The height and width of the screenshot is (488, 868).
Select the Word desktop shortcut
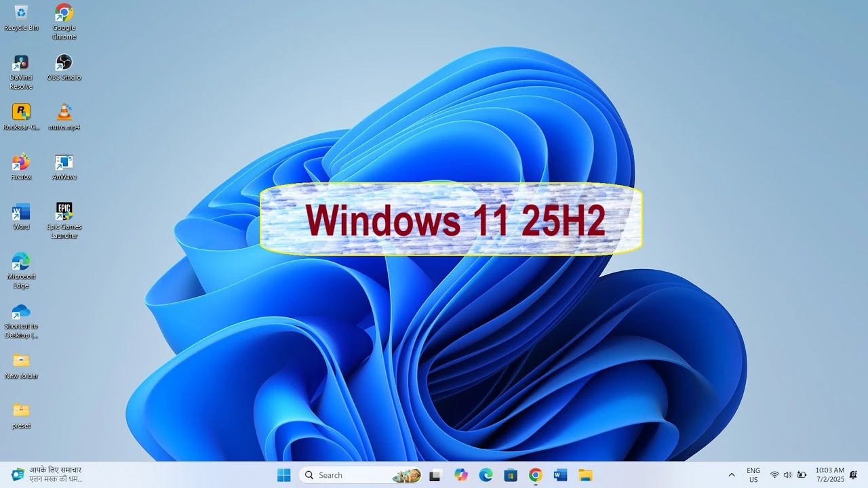tap(21, 217)
